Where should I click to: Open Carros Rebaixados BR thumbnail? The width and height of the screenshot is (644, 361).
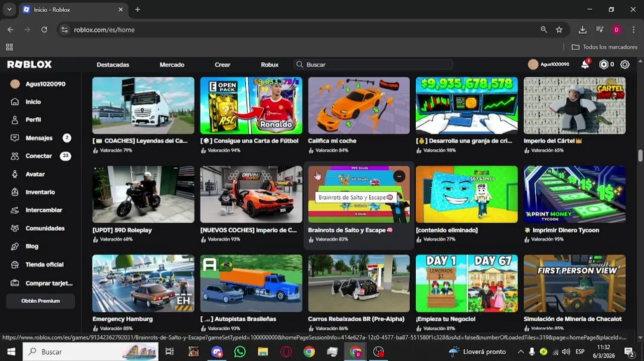359,283
